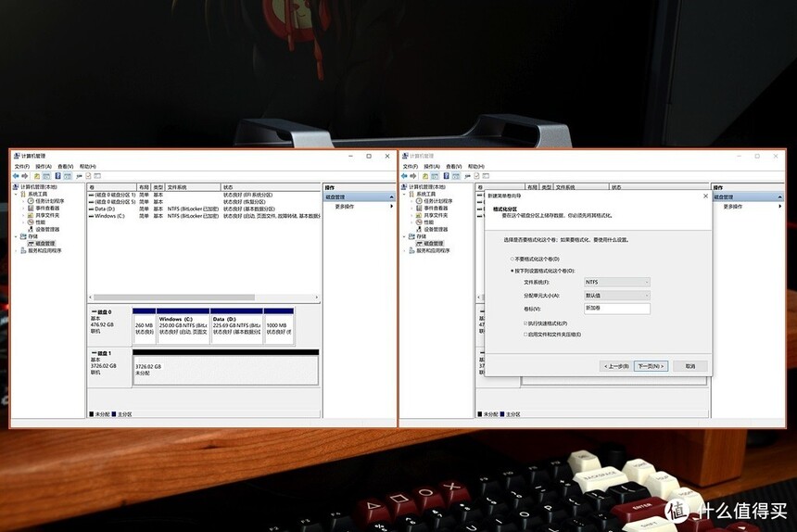Click 更多操作 in left window actions pane
Screen dimensions: 797x532
point(345,207)
